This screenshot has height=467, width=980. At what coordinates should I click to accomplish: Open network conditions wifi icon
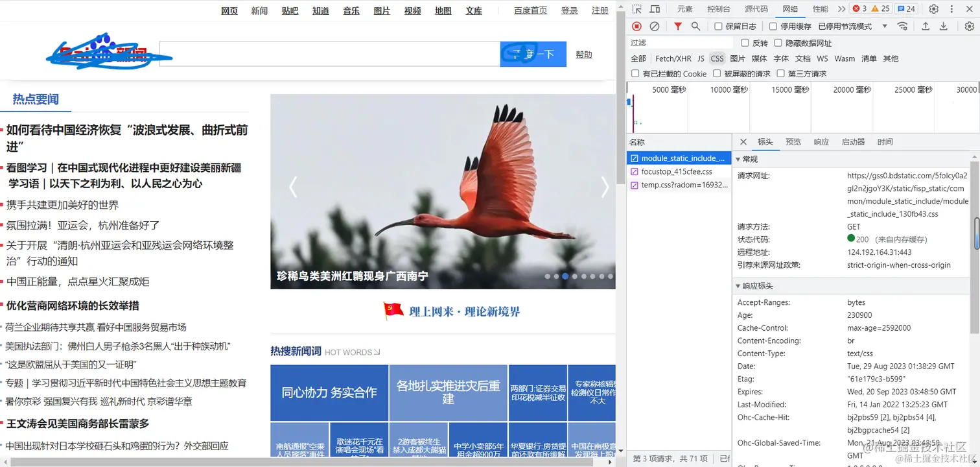click(x=902, y=26)
